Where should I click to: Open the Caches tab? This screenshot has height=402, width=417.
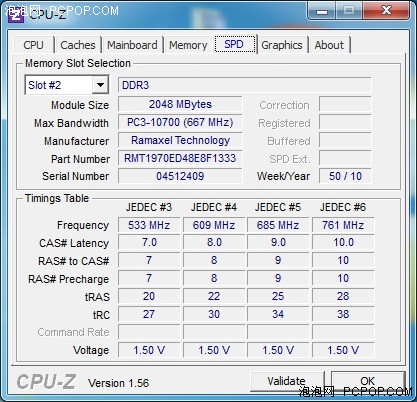click(78, 45)
